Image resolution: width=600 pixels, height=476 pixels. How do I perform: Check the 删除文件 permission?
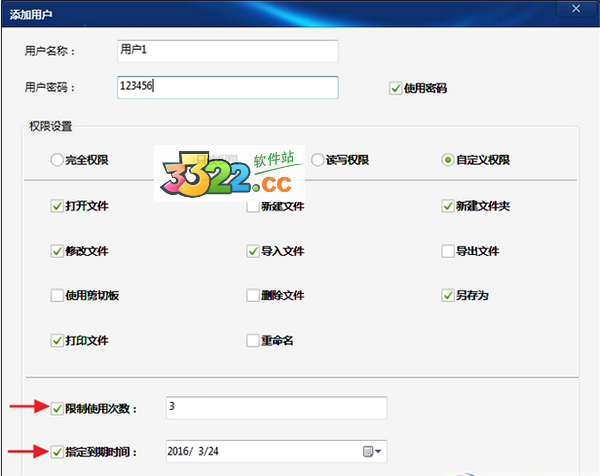(253, 295)
